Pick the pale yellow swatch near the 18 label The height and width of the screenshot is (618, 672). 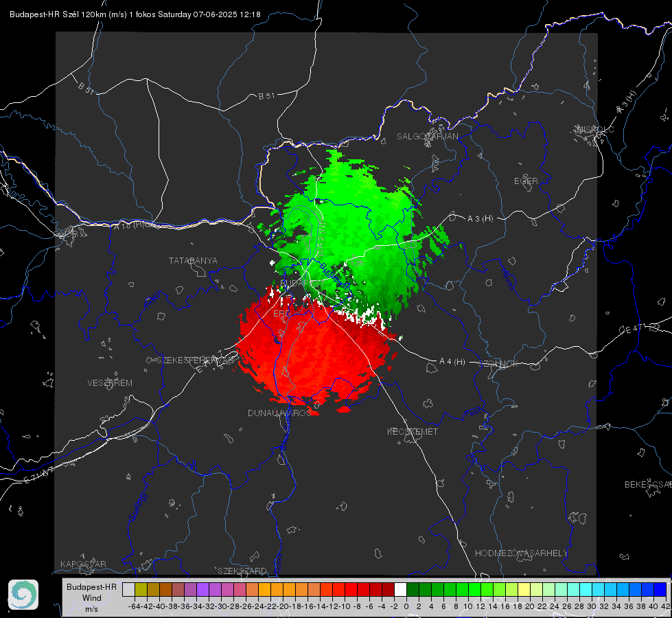click(x=524, y=589)
